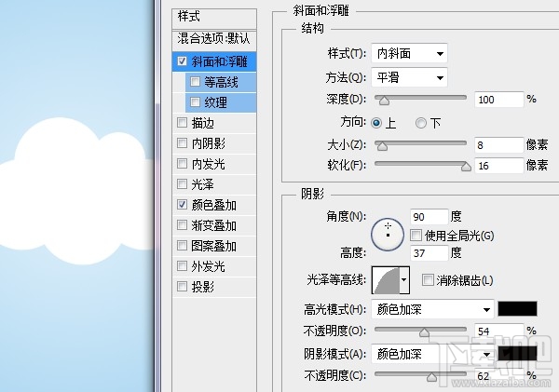Open 混合选项:默认 settings
The width and height of the screenshot is (559, 392).
214,38
